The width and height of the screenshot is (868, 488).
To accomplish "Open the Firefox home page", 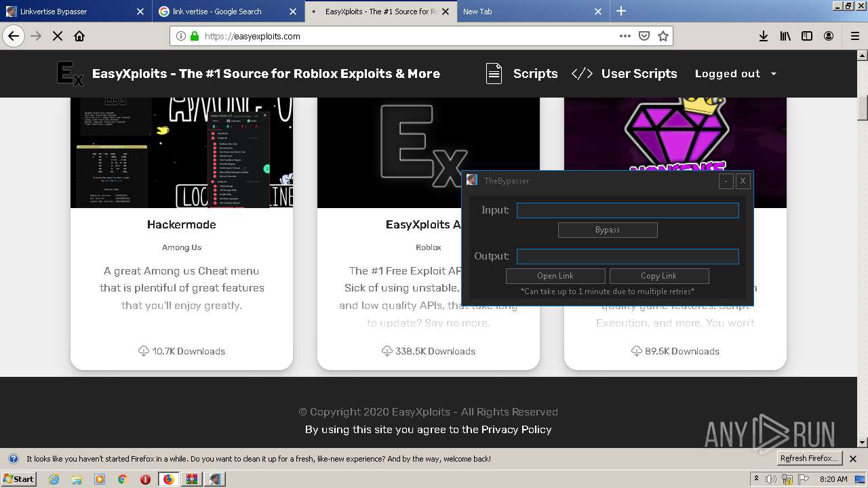I will tap(79, 36).
